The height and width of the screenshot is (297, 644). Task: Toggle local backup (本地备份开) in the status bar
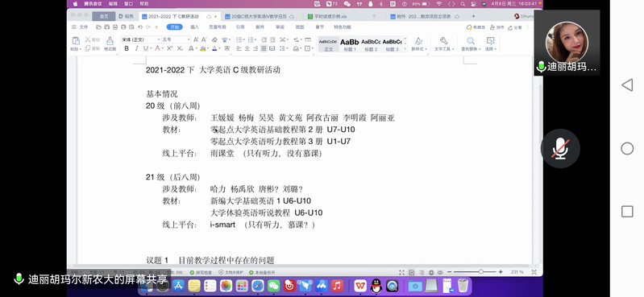click(x=262, y=272)
